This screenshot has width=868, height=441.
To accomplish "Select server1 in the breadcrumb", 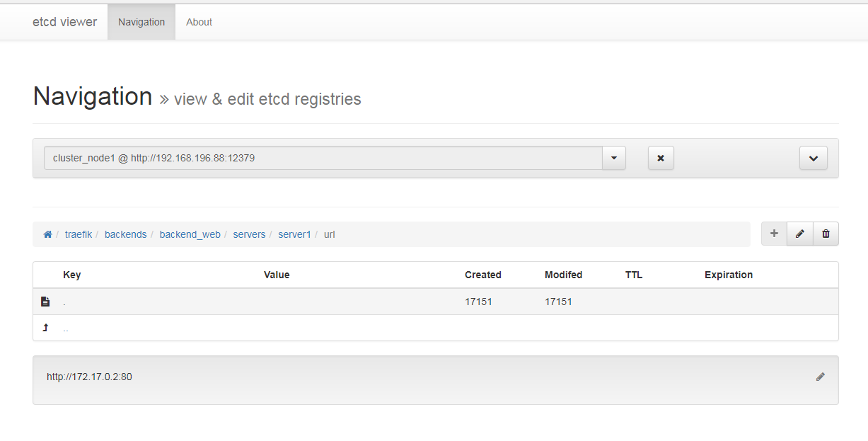I will pos(294,234).
